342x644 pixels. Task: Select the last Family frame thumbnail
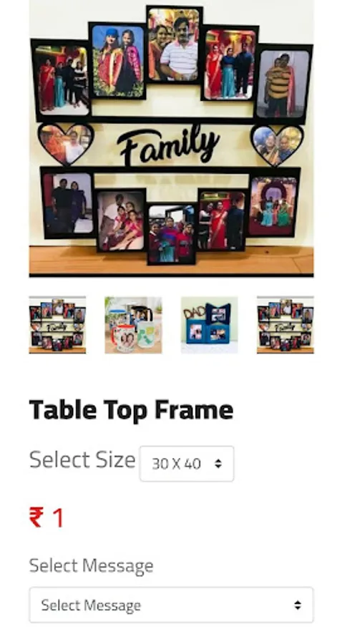[285, 324]
